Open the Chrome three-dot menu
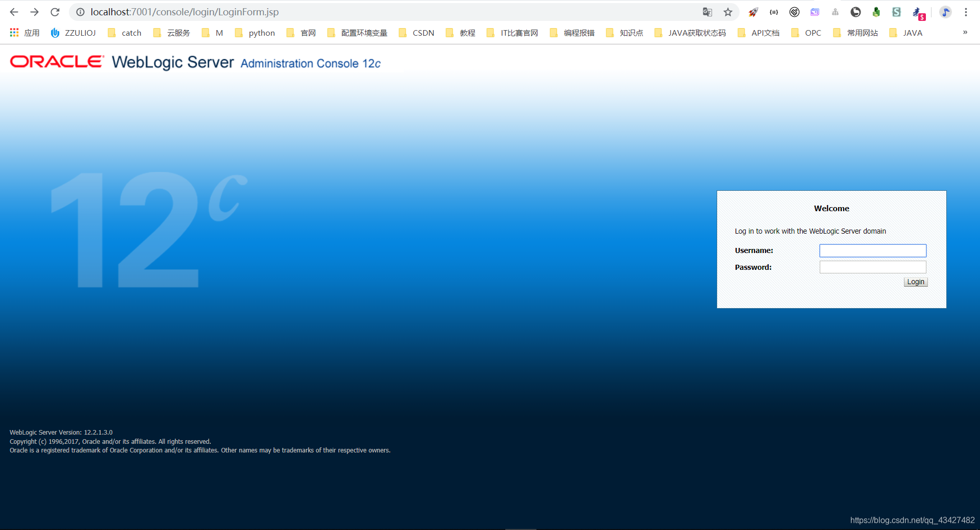The width and height of the screenshot is (980, 530). tap(966, 12)
